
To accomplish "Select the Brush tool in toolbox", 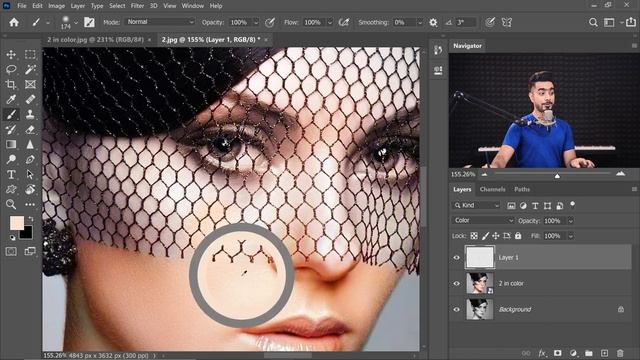I will (x=11, y=114).
